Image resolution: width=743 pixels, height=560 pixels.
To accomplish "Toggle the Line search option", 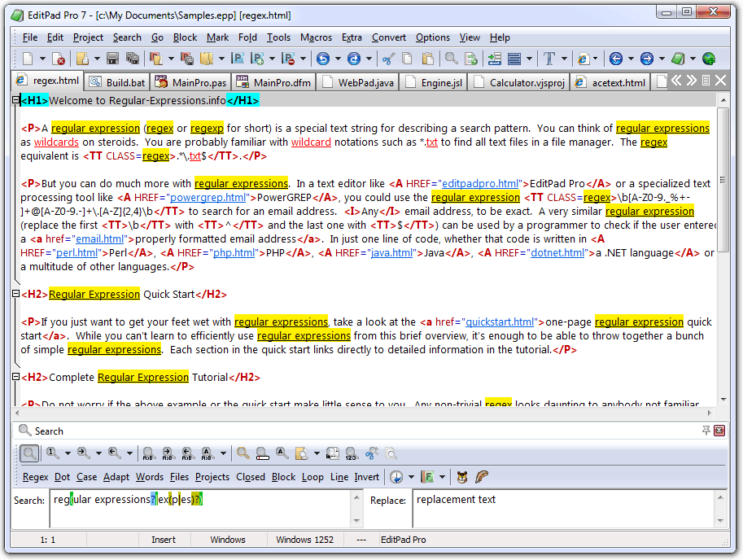I will pos(339,477).
